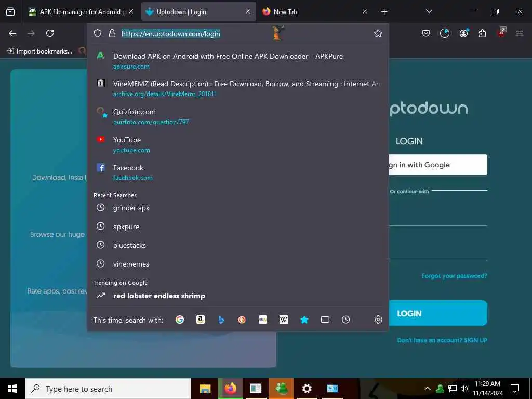Select trending red lobster endless shrimp

(238, 296)
